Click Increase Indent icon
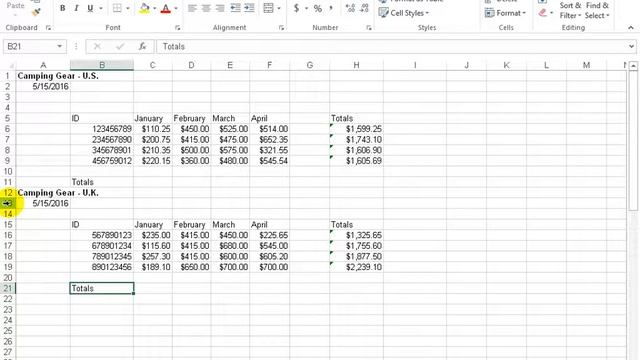Screen dimensions: 640x360 (x=249, y=8)
